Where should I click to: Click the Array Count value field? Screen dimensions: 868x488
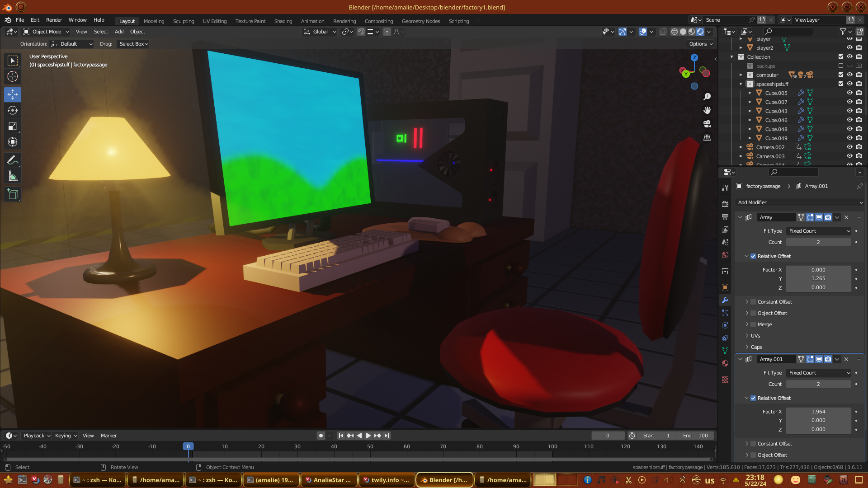point(818,242)
